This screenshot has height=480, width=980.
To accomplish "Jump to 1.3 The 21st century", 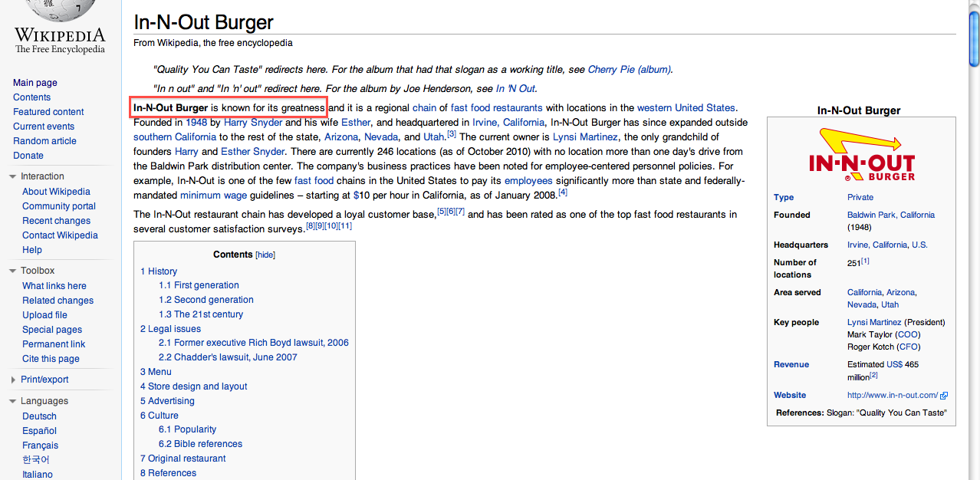I will [x=201, y=314].
